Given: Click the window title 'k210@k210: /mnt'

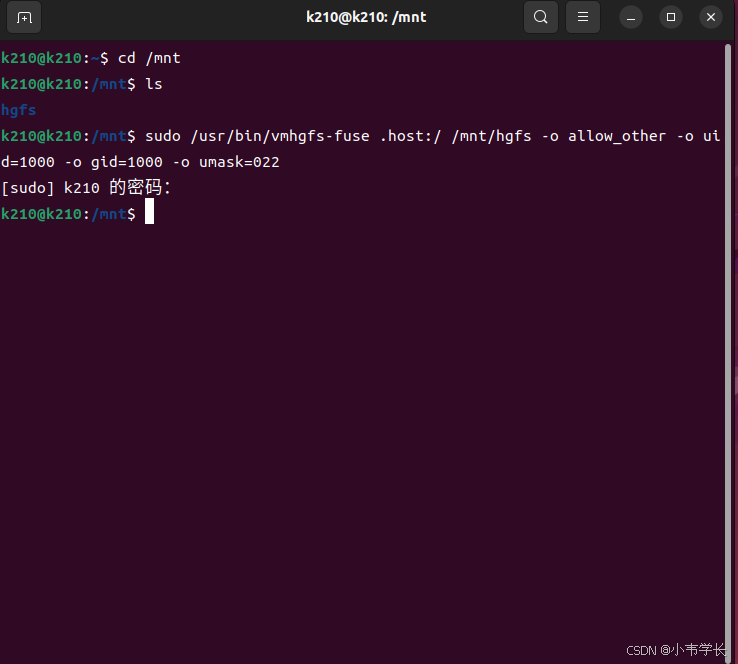Looking at the screenshot, I should (366, 17).
